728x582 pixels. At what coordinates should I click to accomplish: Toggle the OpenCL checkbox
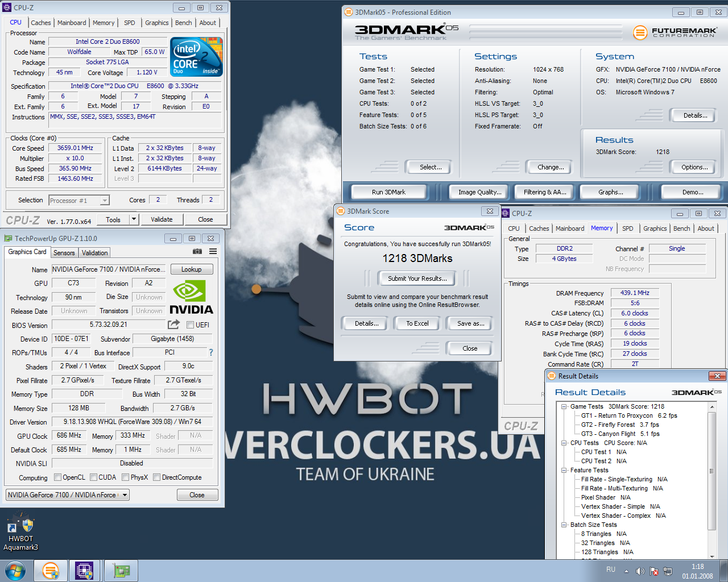tap(57, 477)
